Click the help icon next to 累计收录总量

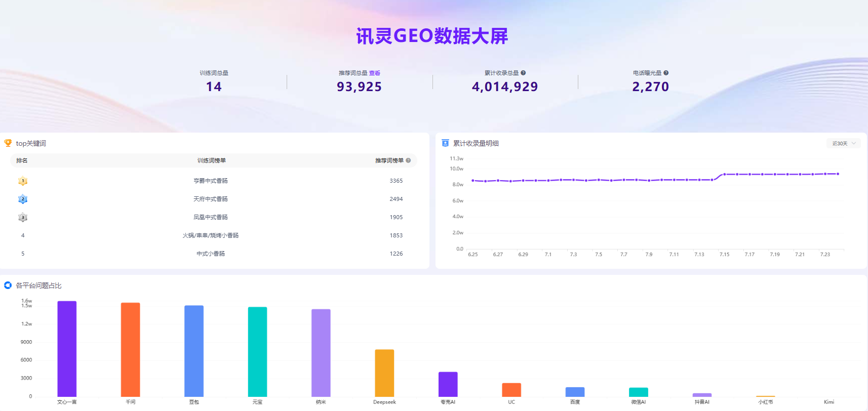point(523,73)
